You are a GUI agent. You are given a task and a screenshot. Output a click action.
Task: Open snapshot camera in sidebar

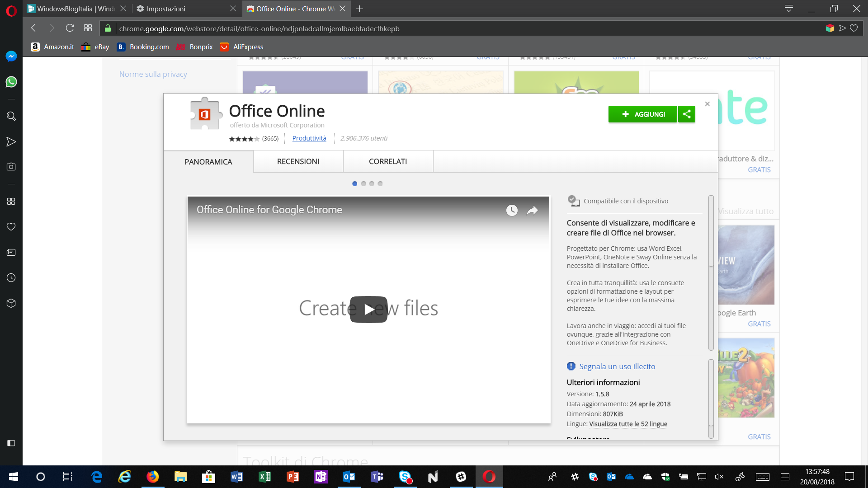(11, 167)
